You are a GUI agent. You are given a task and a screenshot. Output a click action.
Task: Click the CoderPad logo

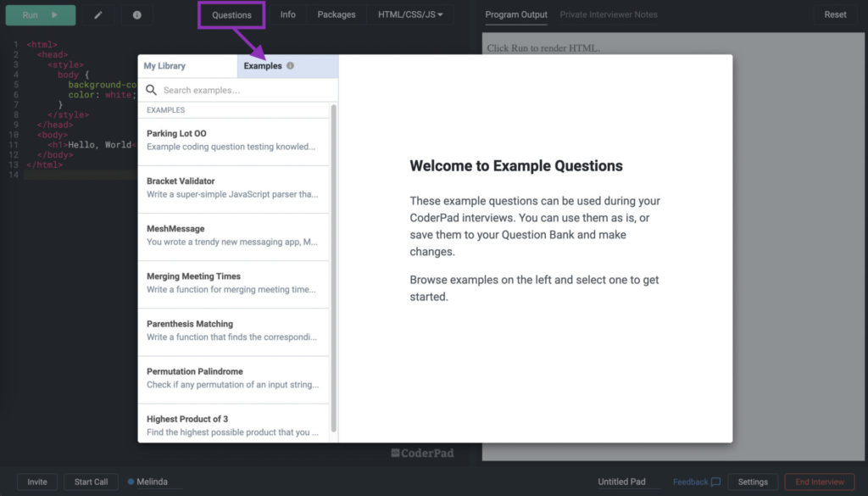coord(423,452)
